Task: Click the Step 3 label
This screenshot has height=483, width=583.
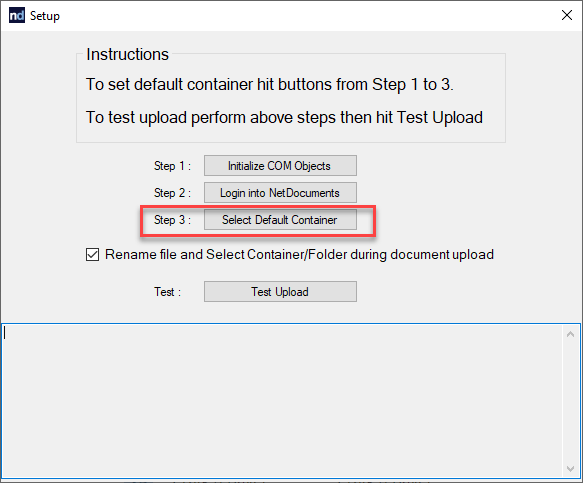Action: (x=173, y=220)
